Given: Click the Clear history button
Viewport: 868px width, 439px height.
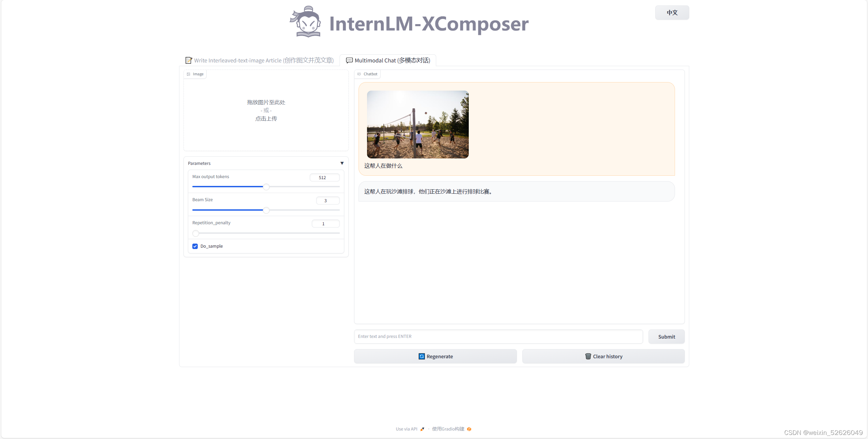Looking at the screenshot, I should [x=603, y=356].
